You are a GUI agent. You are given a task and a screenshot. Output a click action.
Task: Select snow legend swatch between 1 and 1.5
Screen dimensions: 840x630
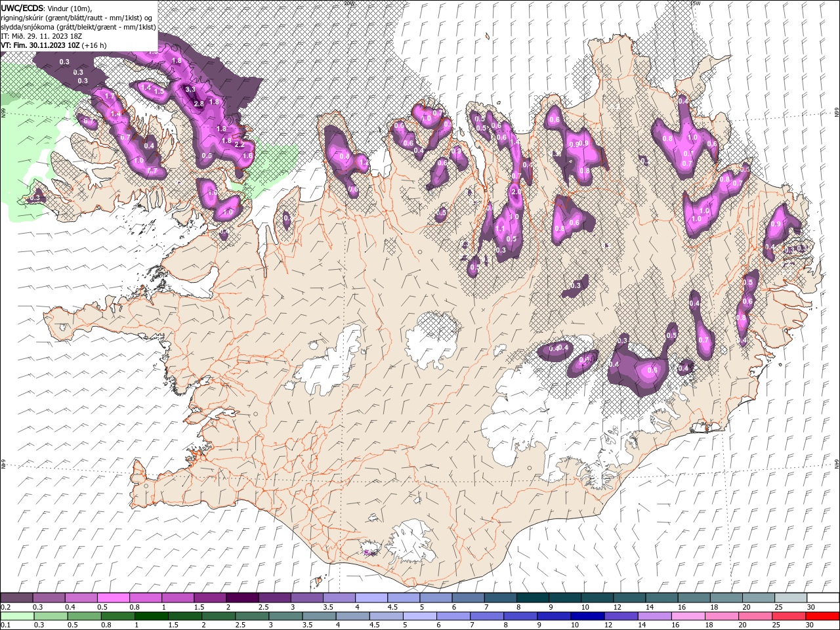click(178, 597)
